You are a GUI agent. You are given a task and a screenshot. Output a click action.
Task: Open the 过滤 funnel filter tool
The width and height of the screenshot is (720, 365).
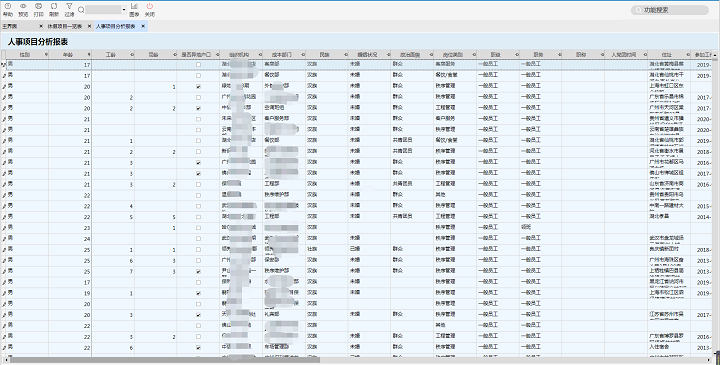click(x=69, y=9)
